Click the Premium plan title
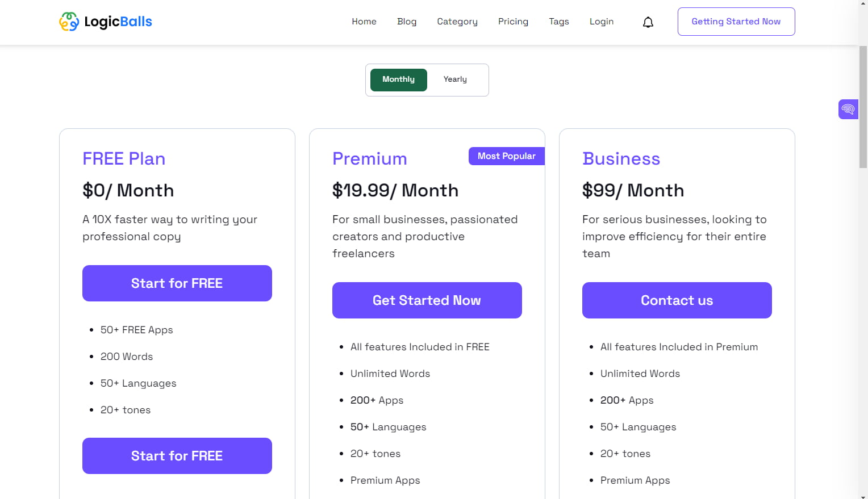Viewport: 868px width, 499px height. pyautogui.click(x=369, y=159)
